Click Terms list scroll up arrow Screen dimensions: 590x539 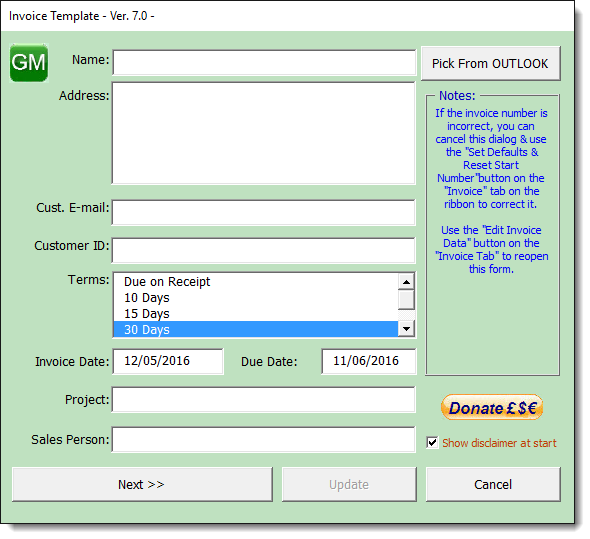point(406,282)
